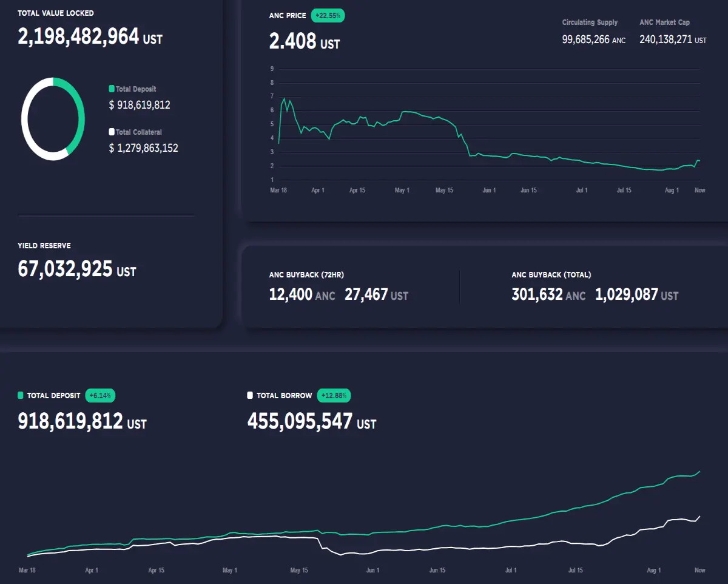
Task: Click the '67,032,925 UST' yield reserve value
Action: tap(77, 269)
